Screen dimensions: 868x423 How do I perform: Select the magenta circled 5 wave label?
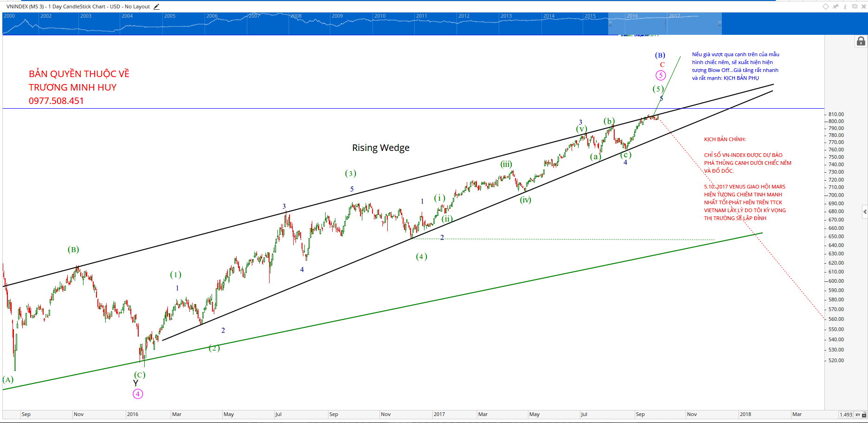point(661,75)
